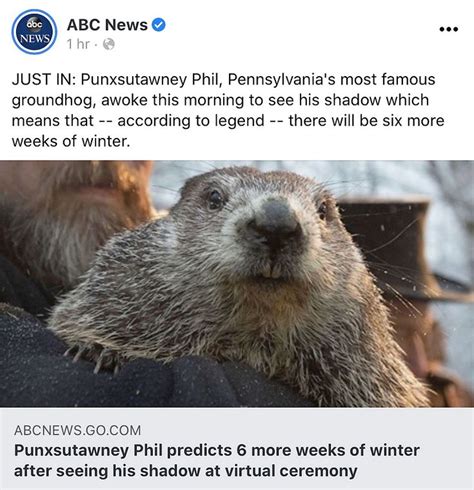
Task: Open the groundhog photo link preview
Action: coord(237,284)
